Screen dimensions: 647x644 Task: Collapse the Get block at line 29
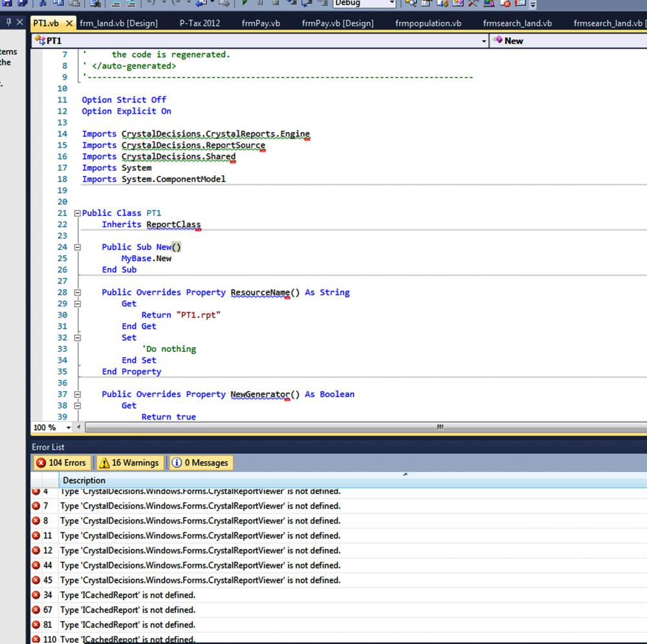click(x=77, y=304)
